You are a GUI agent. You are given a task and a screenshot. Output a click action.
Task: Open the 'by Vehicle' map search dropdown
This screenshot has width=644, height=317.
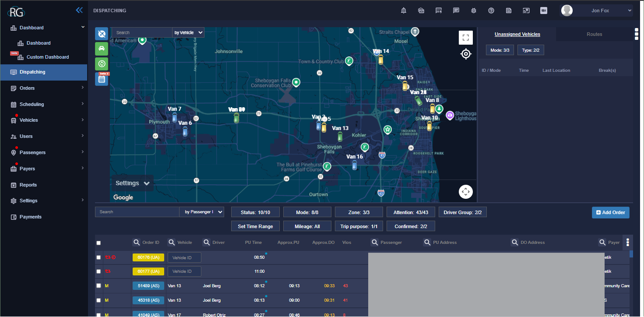188,32
